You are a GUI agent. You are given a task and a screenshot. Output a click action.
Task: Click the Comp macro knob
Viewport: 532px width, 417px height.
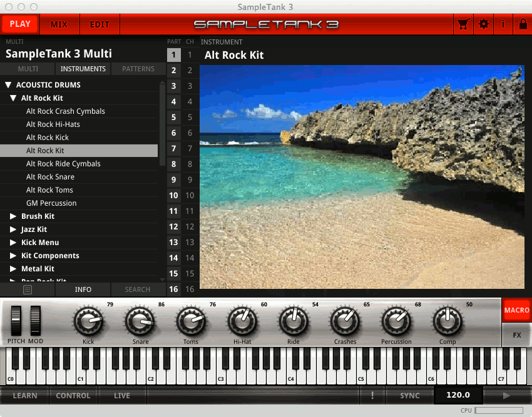448,321
